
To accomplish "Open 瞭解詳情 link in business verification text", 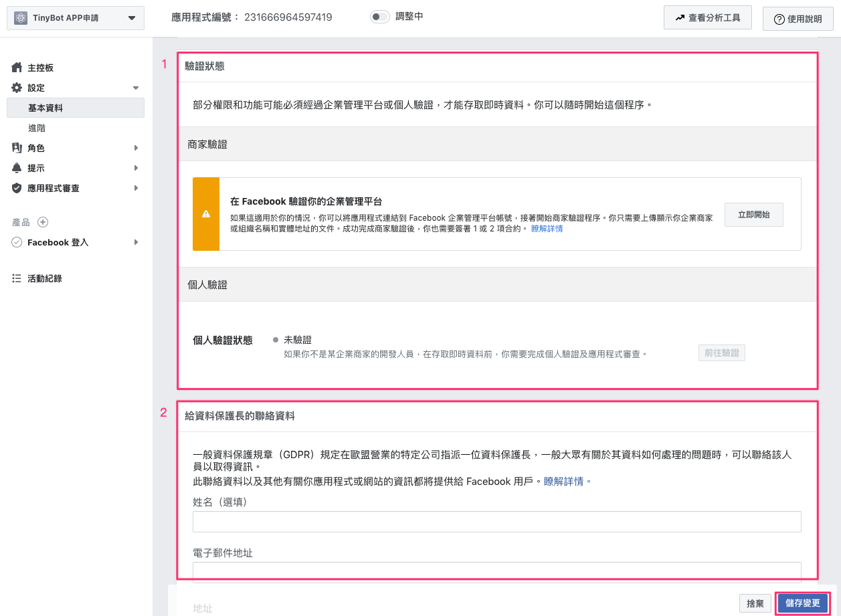I will (x=547, y=229).
